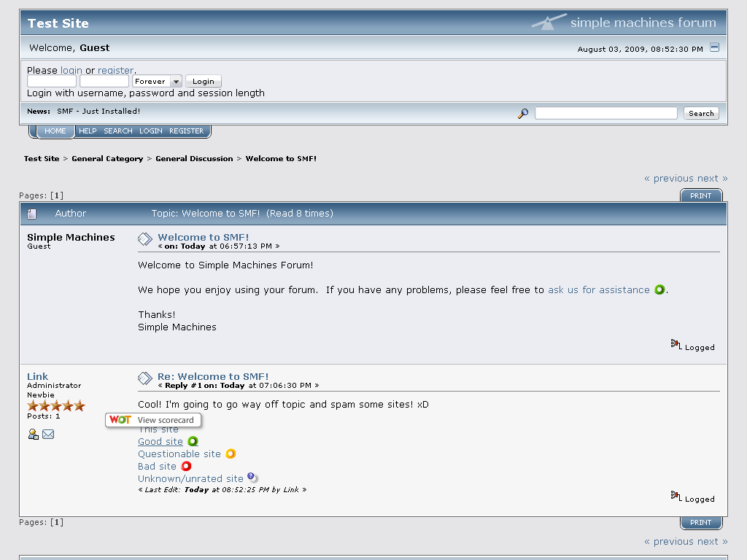
Task: Focus the password input field
Action: point(104,82)
